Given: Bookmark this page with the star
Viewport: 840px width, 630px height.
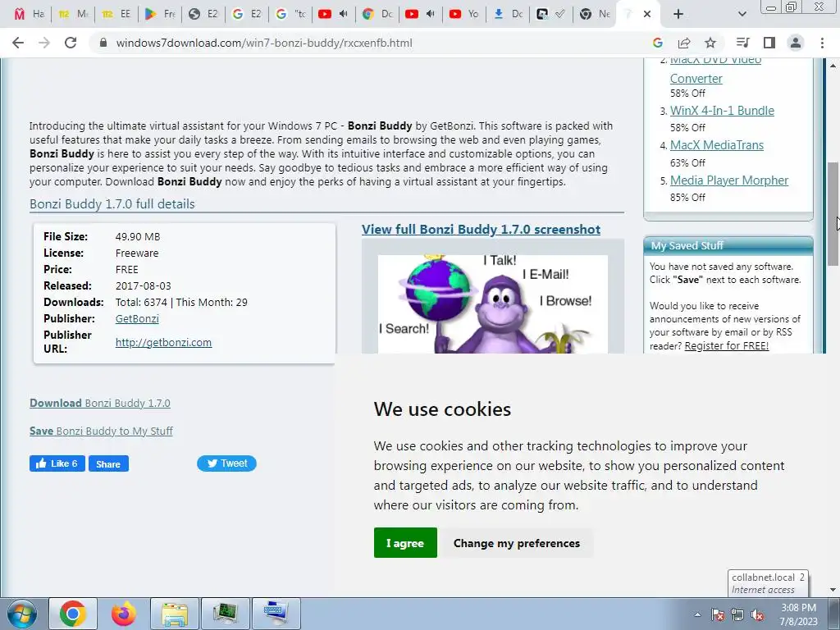Looking at the screenshot, I should tap(710, 43).
